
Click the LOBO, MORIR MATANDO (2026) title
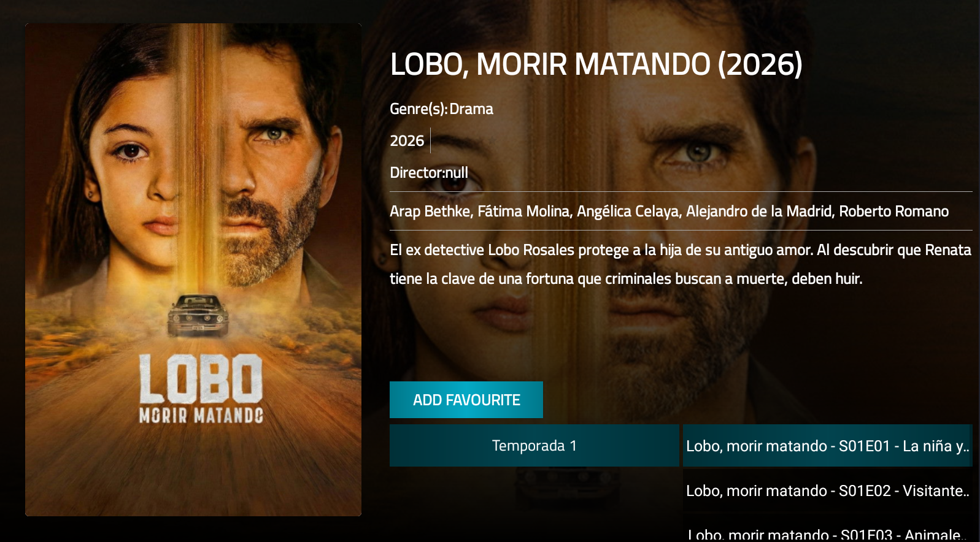pos(596,64)
